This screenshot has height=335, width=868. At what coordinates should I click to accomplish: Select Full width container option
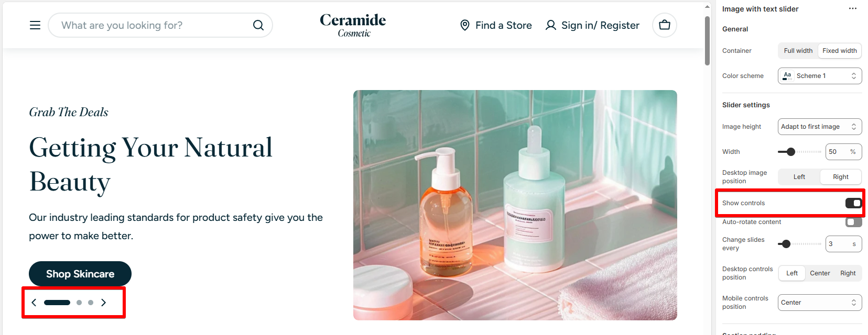point(798,51)
